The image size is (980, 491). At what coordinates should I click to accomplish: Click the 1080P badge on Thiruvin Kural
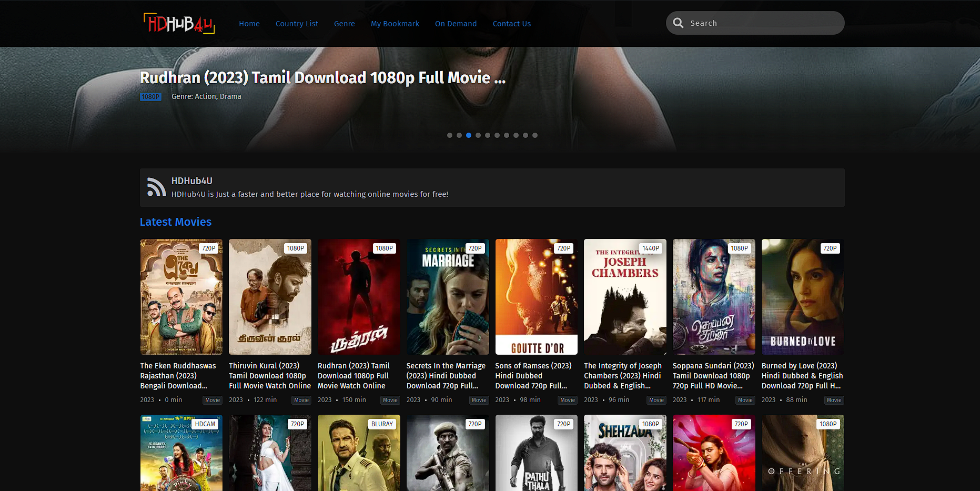pyautogui.click(x=296, y=248)
